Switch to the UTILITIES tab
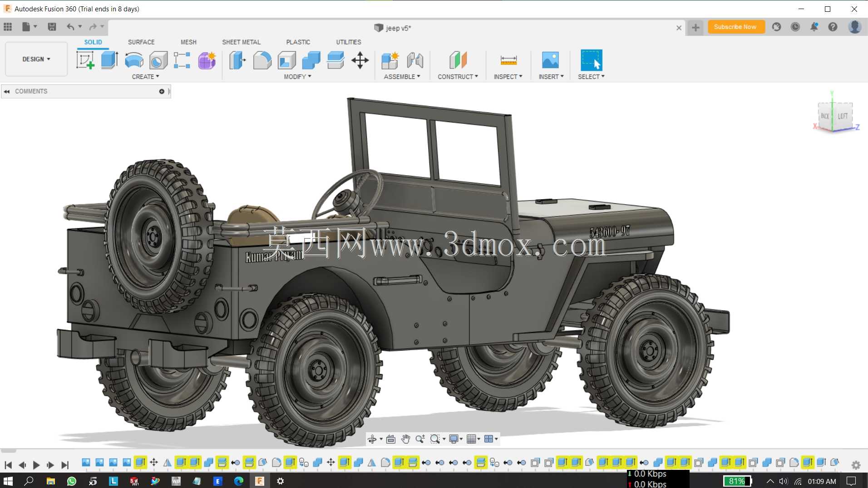The height and width of the screenshot is (488, 868). (349, 42)
